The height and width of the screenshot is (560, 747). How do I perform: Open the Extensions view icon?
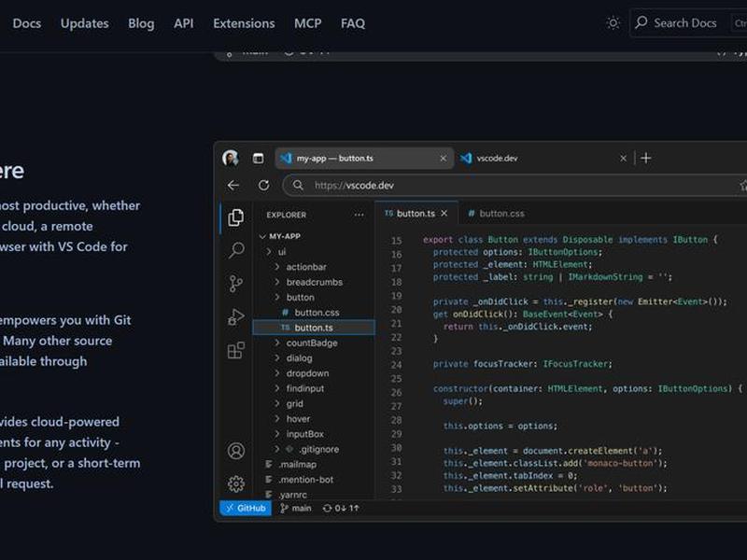tap(236, 350)
